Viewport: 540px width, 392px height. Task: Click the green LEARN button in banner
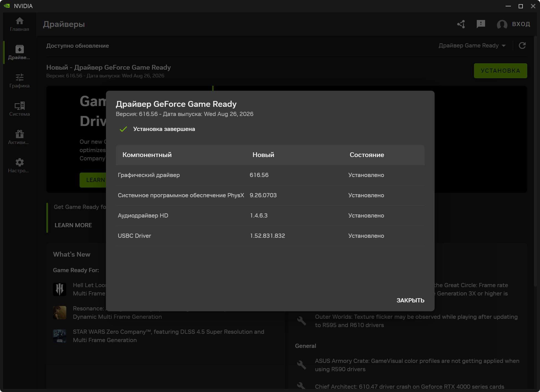coord(93,180)
